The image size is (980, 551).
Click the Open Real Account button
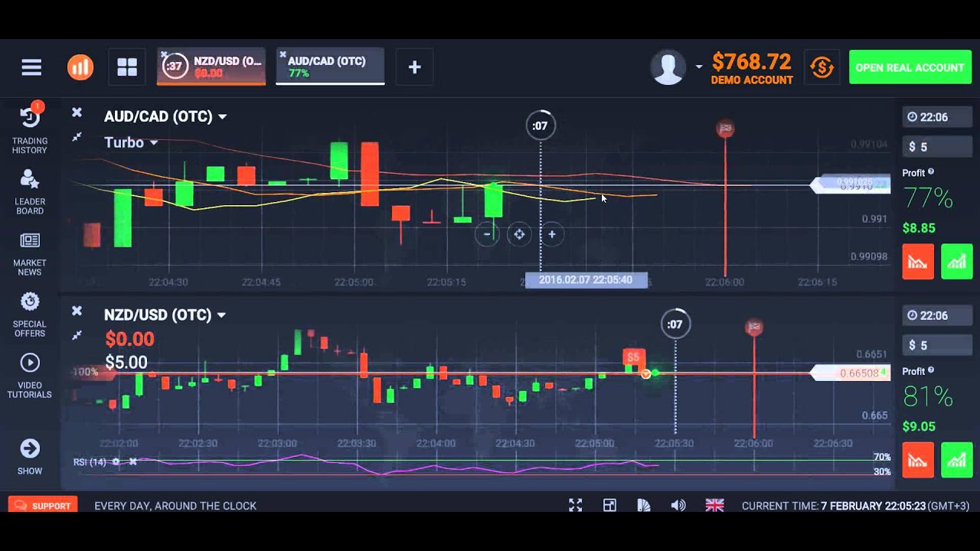[910, 67]
